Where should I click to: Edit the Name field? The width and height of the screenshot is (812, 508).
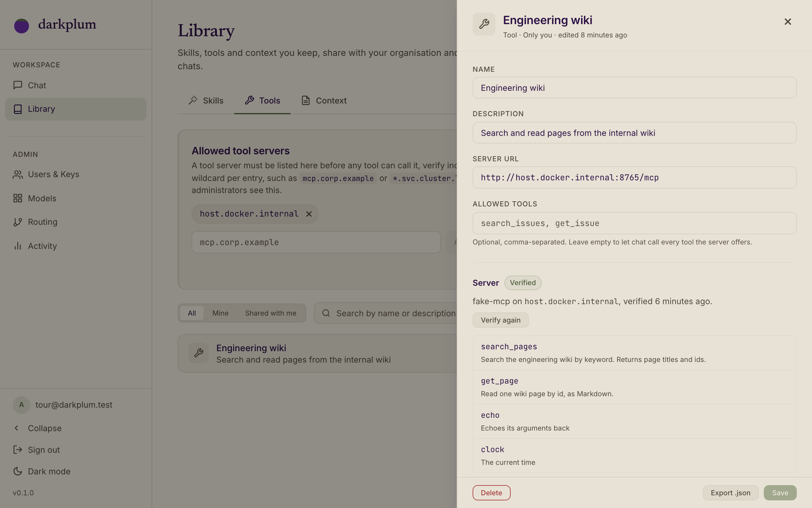634,88
